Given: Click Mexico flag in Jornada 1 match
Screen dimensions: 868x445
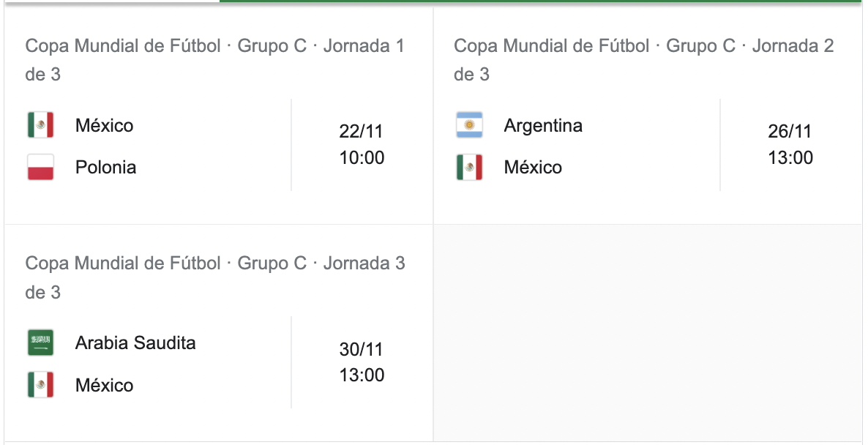Looking at the screenshot, I should (40, 125).
